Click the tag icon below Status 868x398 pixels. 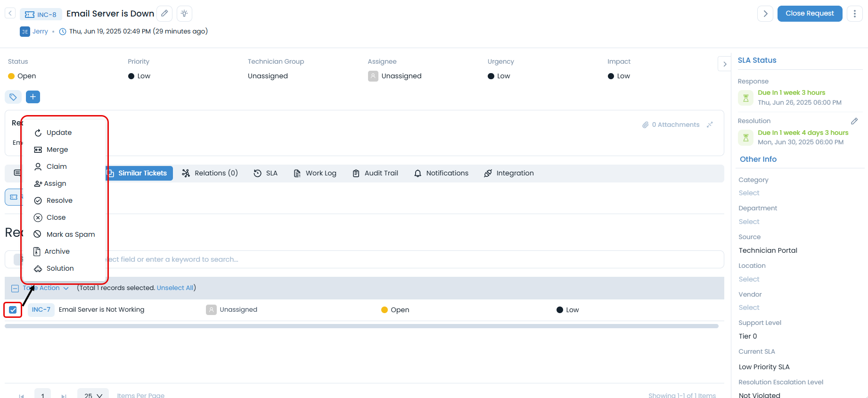(13, 97)
